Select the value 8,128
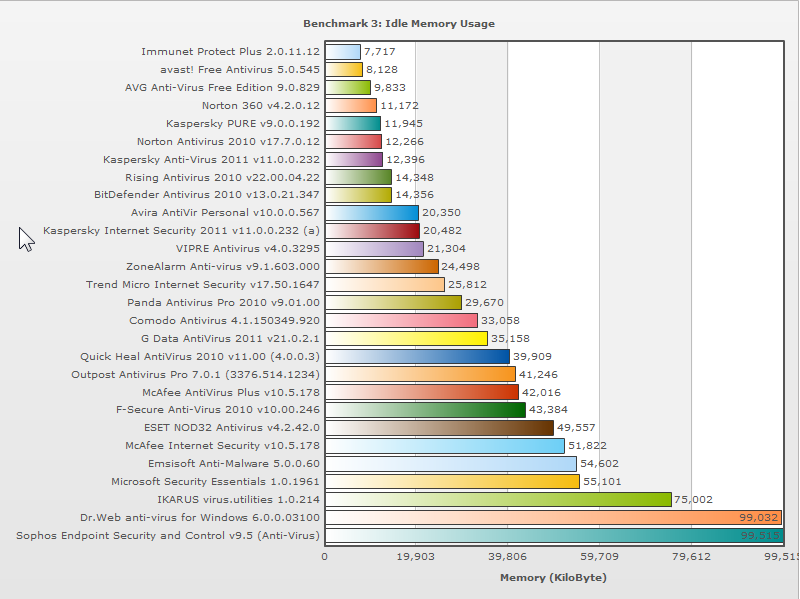This screenshot has width=800, height=599. [x=382, y=69]
